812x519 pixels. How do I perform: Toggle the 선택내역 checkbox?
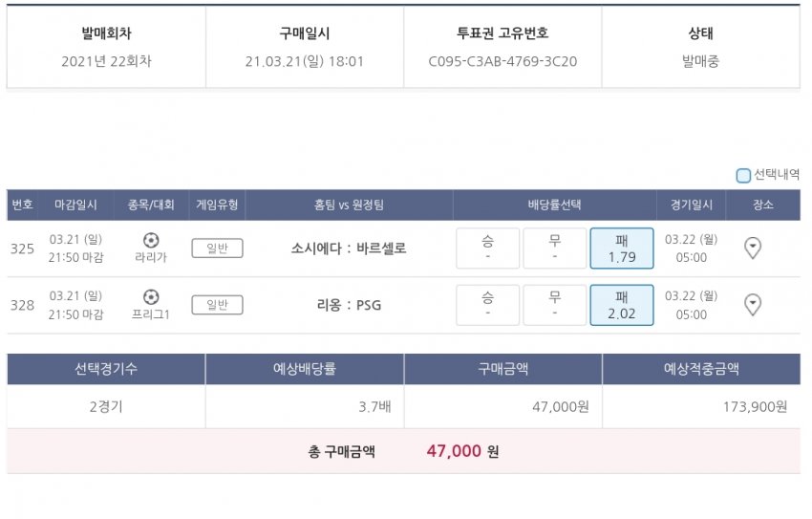point(743,175)
